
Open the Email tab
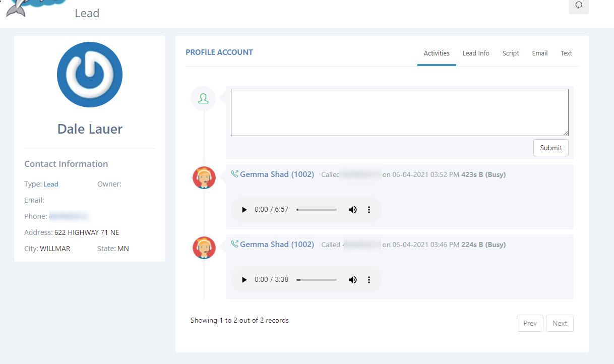point(540,53)
